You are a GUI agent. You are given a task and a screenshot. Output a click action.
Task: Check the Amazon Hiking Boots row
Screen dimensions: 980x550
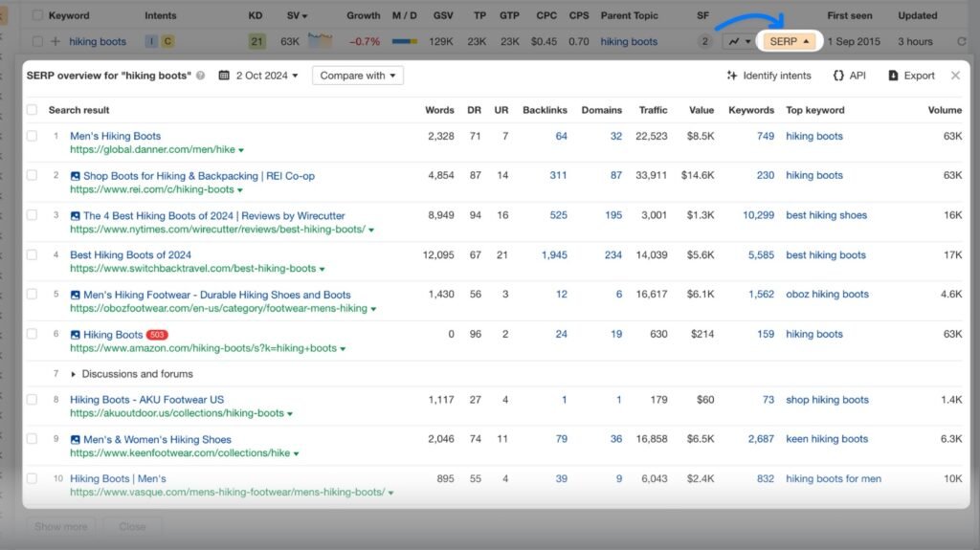point(32,334)
